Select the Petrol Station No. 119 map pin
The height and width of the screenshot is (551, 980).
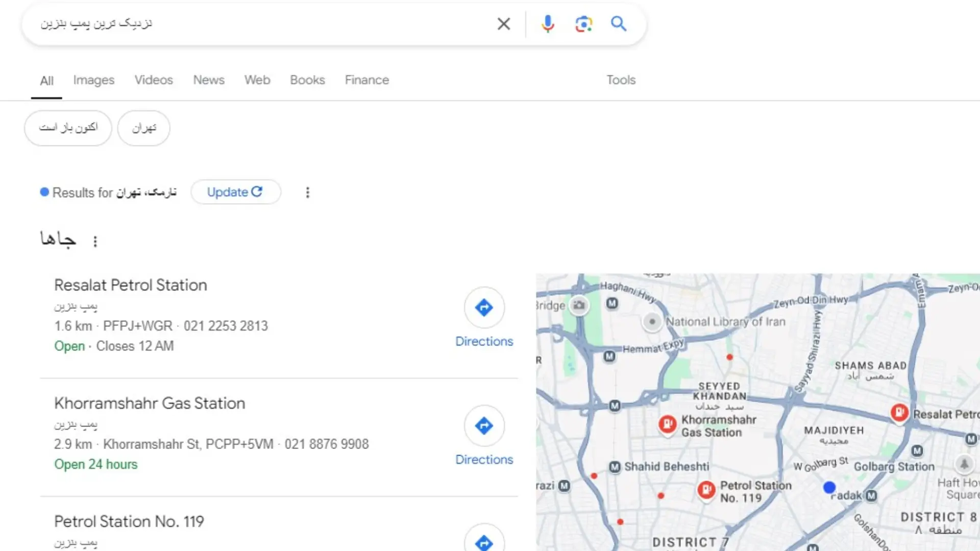pyautogui.click(x=706, y=491)
